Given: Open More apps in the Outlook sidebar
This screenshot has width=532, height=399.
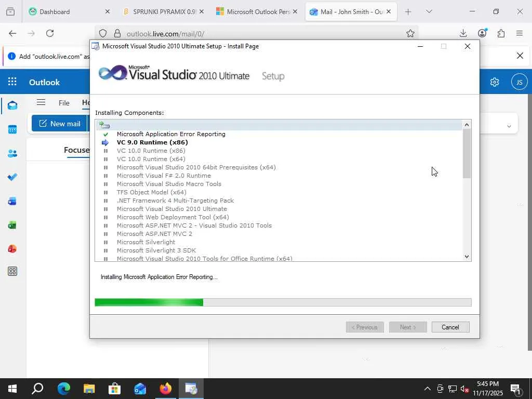Looking at the screenshot, I should [12, 271].
